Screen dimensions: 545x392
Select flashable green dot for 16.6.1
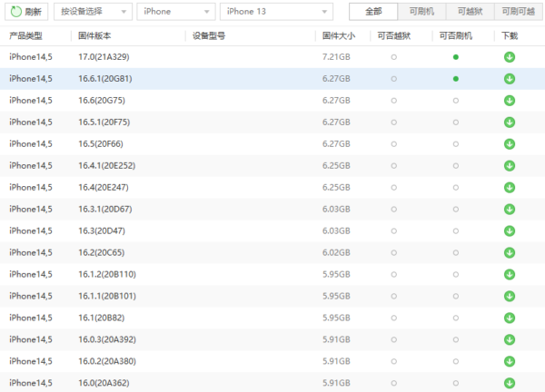tap(456, 79)
